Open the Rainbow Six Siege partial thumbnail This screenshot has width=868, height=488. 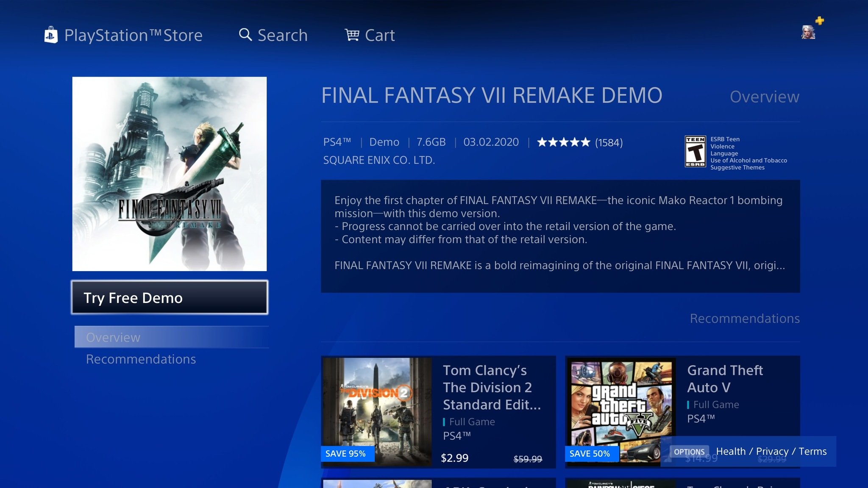click(621, 484)
